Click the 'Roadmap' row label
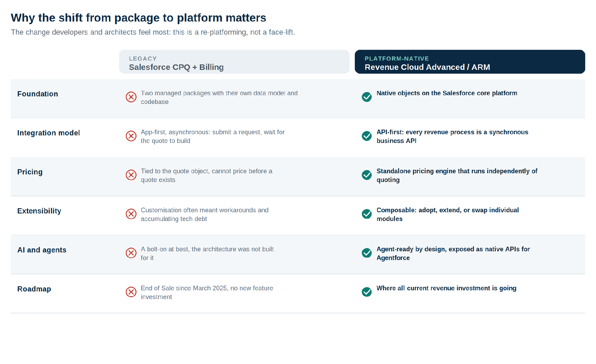The height and width of the screenshot is (364, 596). [x=34, y=289]
